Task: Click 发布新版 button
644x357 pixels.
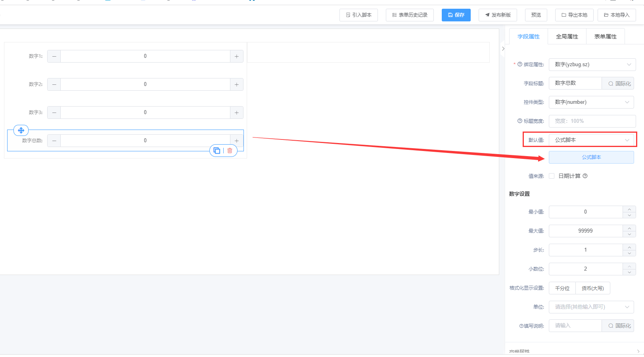Action: (498, 15)
